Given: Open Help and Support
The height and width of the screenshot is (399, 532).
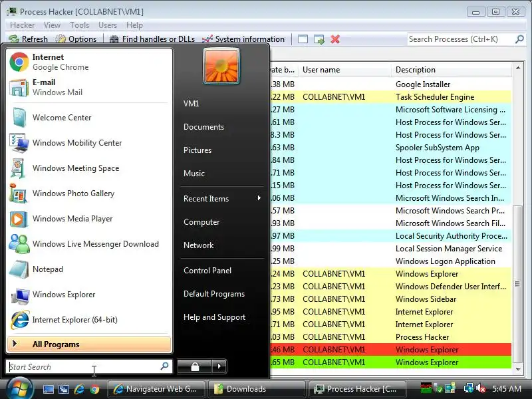Looking at the screenshot, I should (214, 317).
